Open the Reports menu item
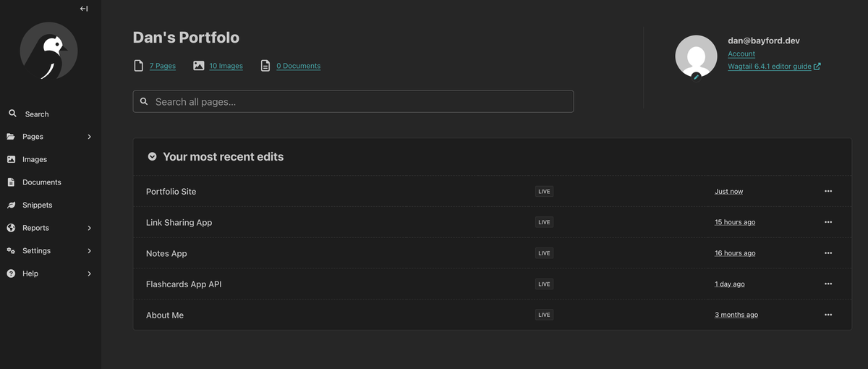The image size is (868, 369). pos(35,228)
